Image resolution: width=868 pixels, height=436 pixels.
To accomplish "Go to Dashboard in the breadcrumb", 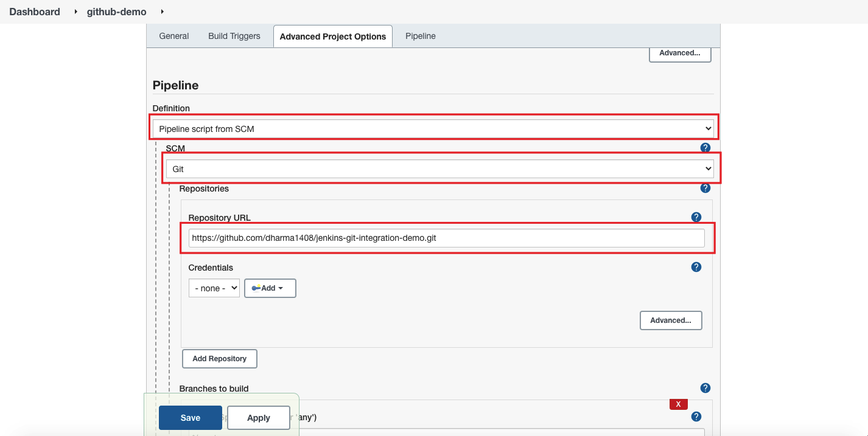I will 35,12.
